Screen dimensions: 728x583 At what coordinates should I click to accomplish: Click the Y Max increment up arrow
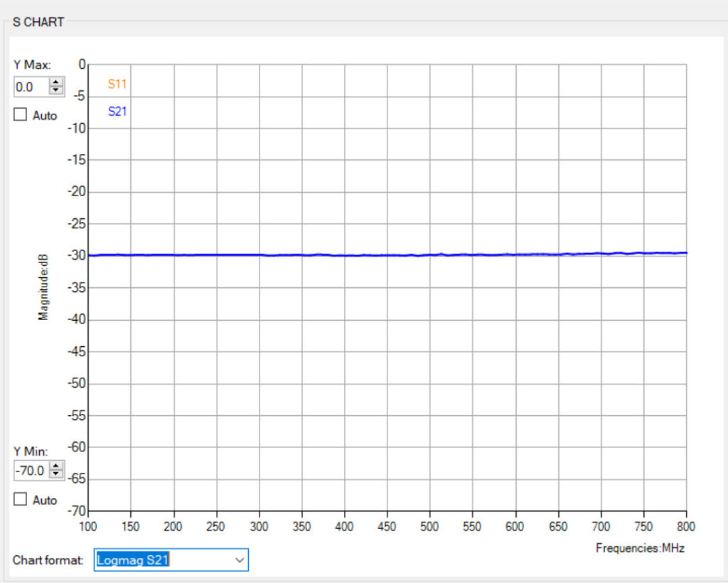click(55, 82)
